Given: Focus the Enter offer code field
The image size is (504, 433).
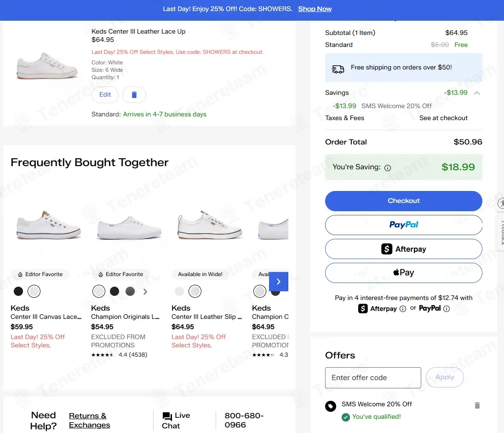Looking at the screenshot, I should click(373, 378).
